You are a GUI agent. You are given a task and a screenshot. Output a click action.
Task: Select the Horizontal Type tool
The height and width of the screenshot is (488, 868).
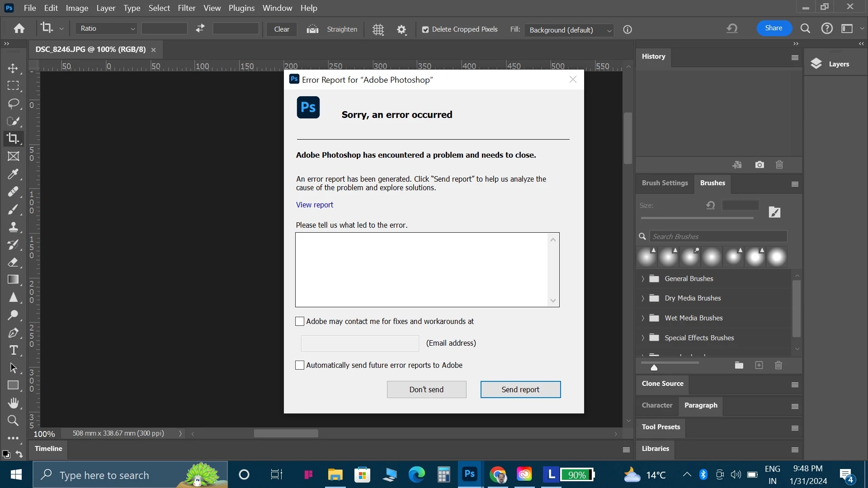14,350
